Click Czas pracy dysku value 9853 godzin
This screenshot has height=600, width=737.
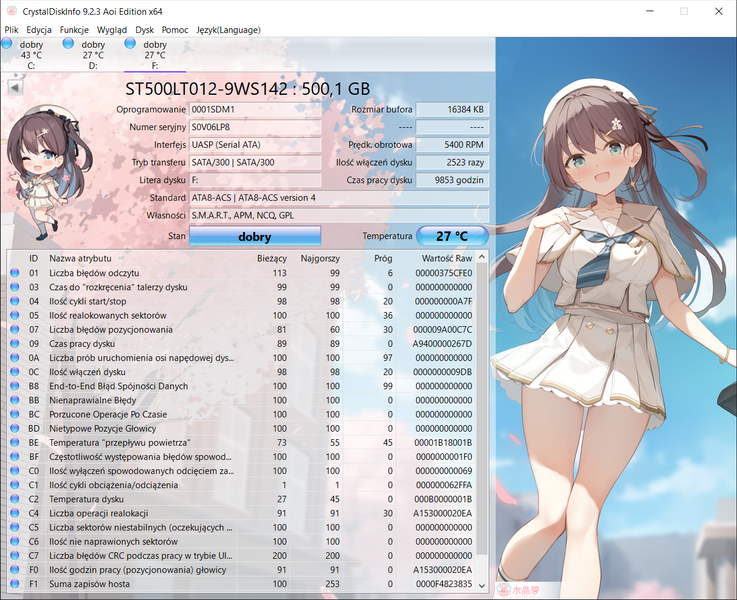pyautogui.click(x=452, y=180)
